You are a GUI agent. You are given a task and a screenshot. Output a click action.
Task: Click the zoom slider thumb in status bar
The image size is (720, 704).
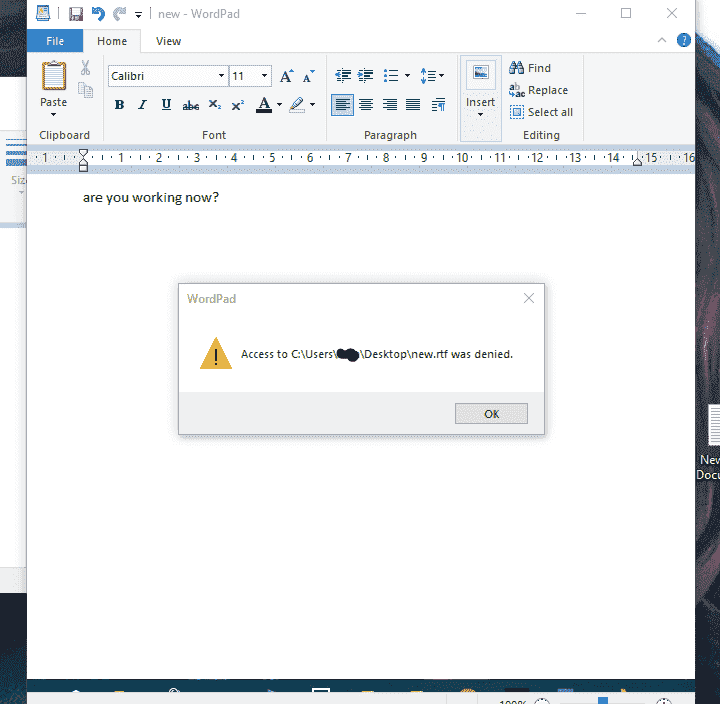pos(603,701)
